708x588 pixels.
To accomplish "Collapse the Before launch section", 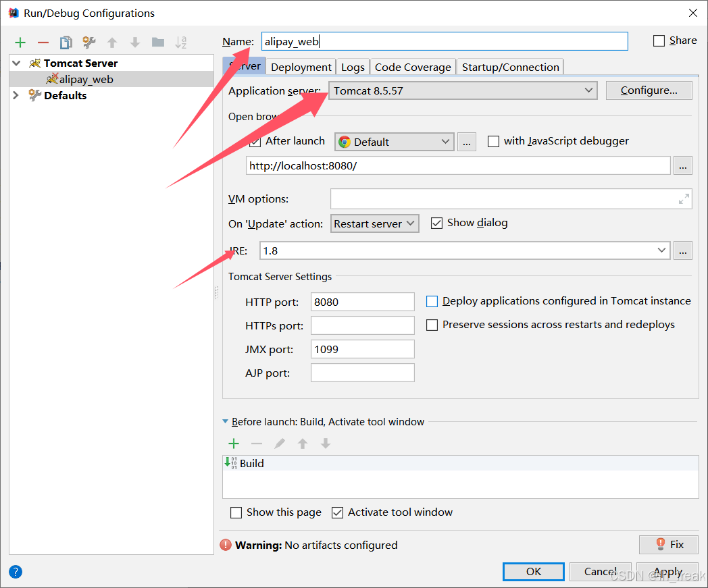I will coord(226,421).
